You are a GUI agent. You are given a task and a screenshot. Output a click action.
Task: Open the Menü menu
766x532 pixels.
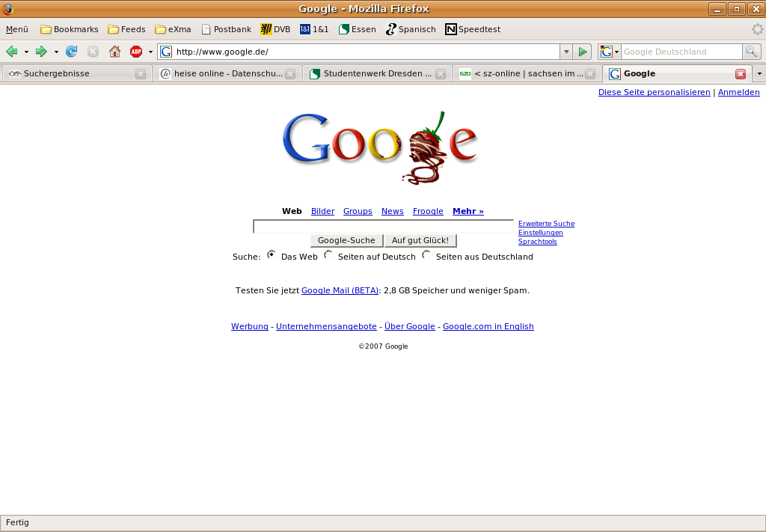(17, 29)
